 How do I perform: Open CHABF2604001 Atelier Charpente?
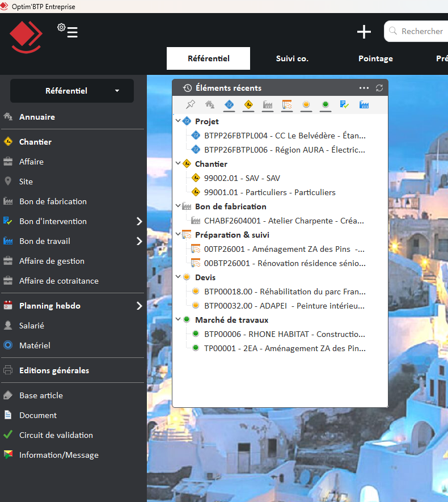pos(284,221)
